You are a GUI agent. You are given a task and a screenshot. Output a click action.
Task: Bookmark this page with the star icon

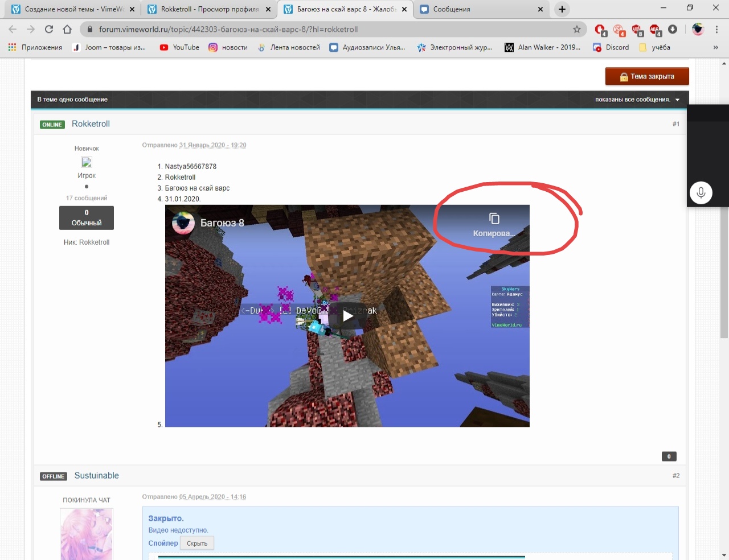pos(577,29)
